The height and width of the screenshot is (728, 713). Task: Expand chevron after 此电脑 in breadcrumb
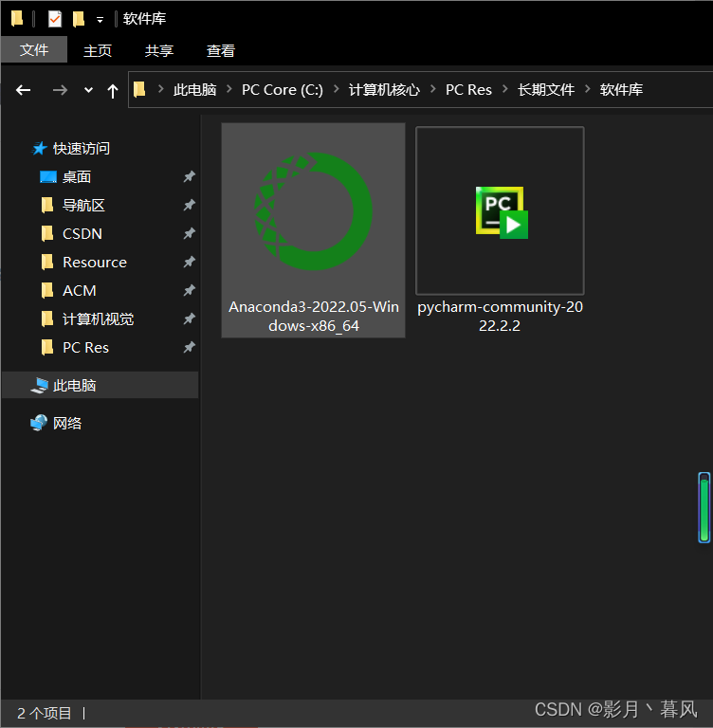[229, 89]
